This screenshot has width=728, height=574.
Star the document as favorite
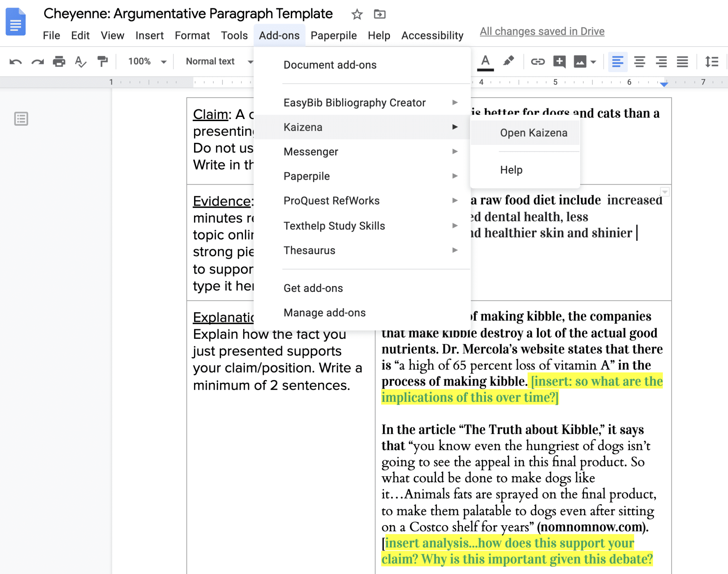357,14
